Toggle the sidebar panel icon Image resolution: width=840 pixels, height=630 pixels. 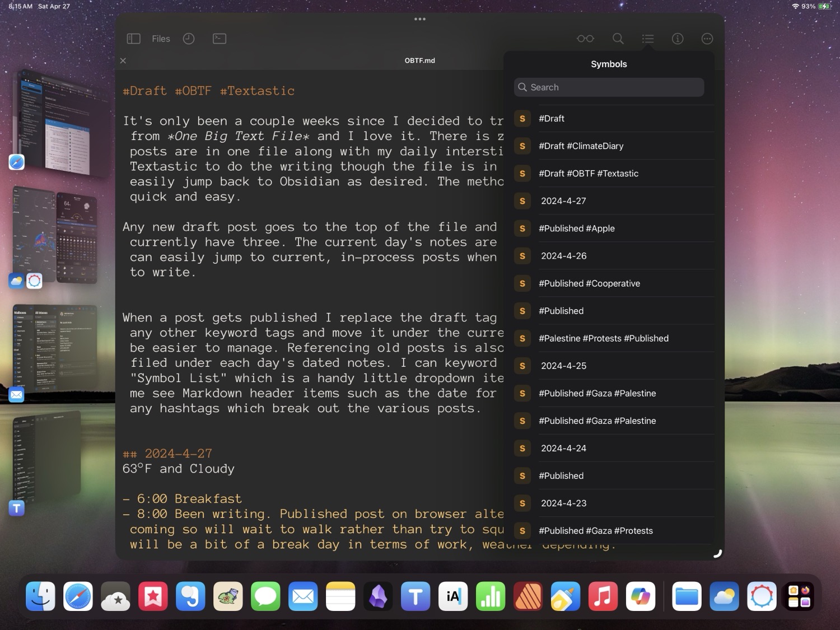(133, 38)
